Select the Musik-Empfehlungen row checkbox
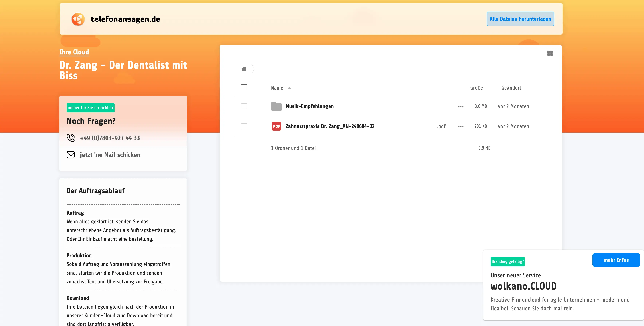The width and height of the screenshot is (644, 326). point(244,106)
